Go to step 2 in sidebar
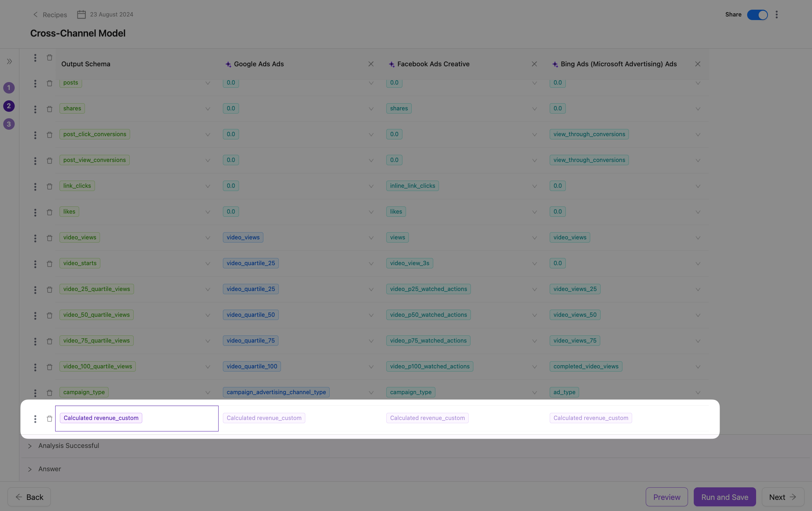The image size is (812, 511). coord(9,106)
